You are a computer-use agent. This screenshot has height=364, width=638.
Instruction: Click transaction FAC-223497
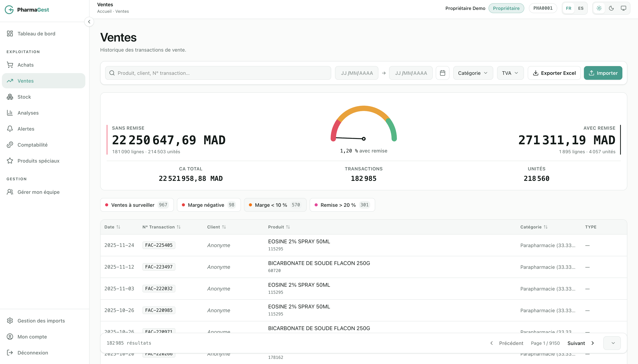(159, 267)
